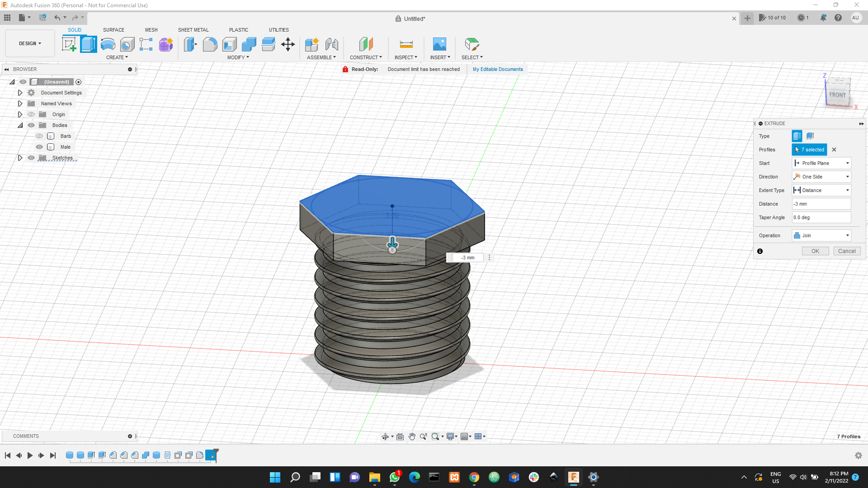This screenshot has height=488, width=868.
Task: Click OK to confirm the extrude
Action: click(x=815, y=251)
